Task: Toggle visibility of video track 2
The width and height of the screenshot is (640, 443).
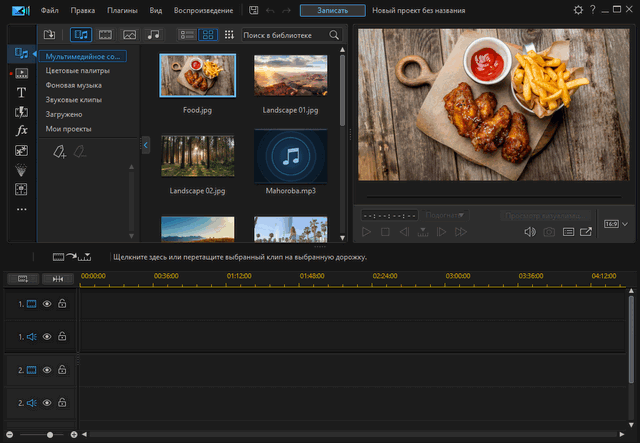Action: tap(46, 370)
